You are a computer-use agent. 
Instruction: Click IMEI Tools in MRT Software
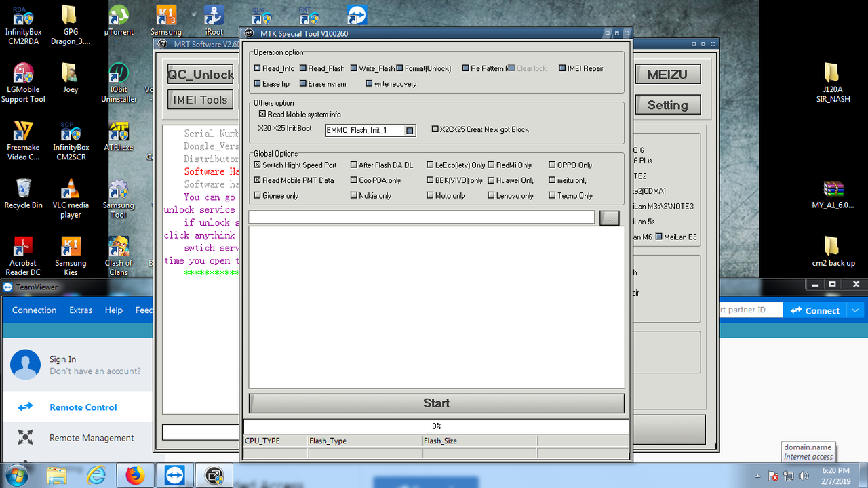coord(200,100)
